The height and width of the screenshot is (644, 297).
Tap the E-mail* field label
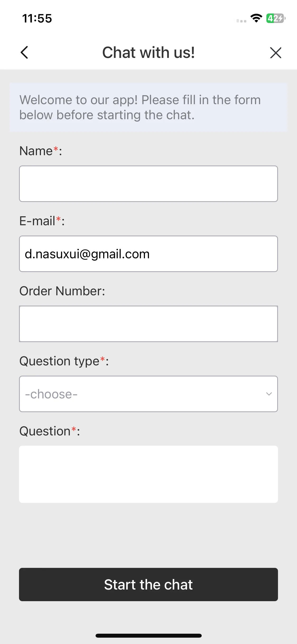tap(42, 221)
